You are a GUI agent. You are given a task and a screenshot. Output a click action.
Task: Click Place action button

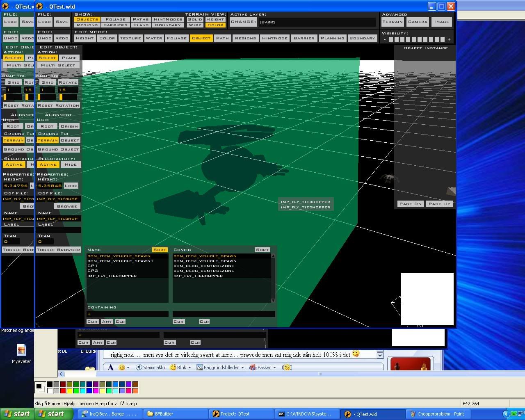(x=69, y=58)
